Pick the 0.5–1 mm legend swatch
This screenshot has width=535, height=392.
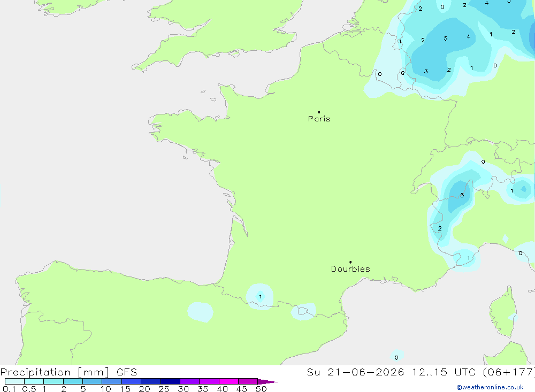coord(34,381)
